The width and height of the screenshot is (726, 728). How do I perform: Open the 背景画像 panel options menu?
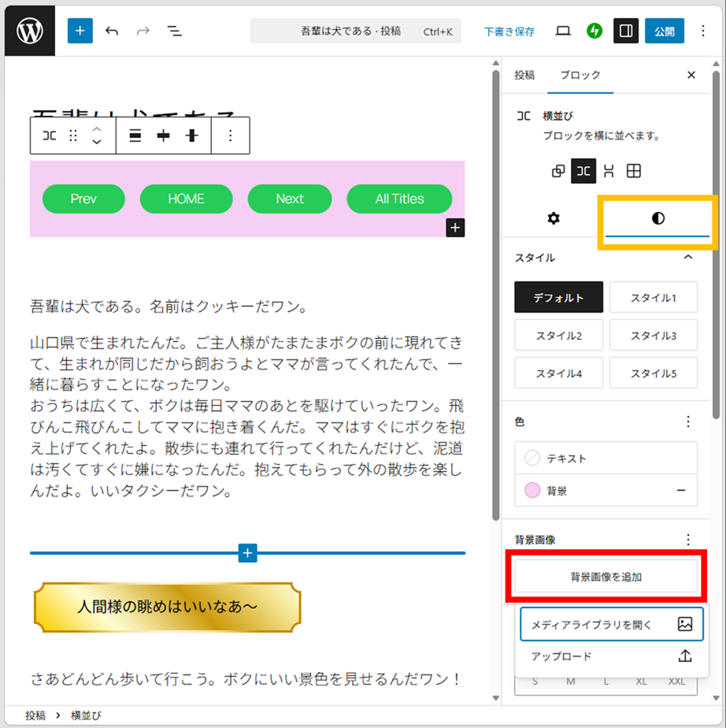click(688, 540)
